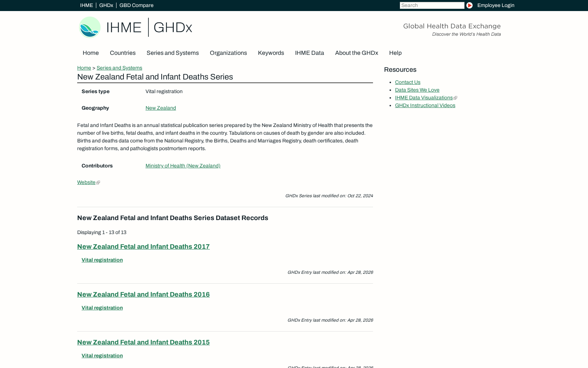Viewport: 588px width, 368px height.
Task: Open the New Zealand geography link
Action: point(161,108)
